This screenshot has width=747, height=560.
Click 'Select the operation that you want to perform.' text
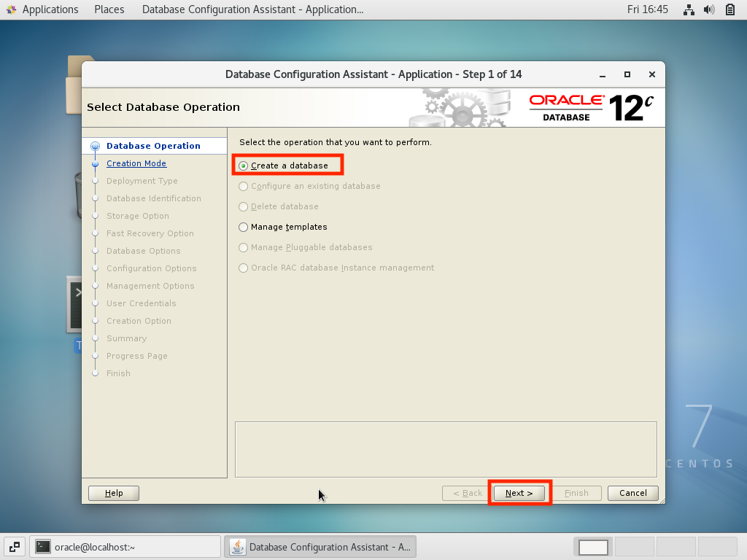click(x=336, y=142)
